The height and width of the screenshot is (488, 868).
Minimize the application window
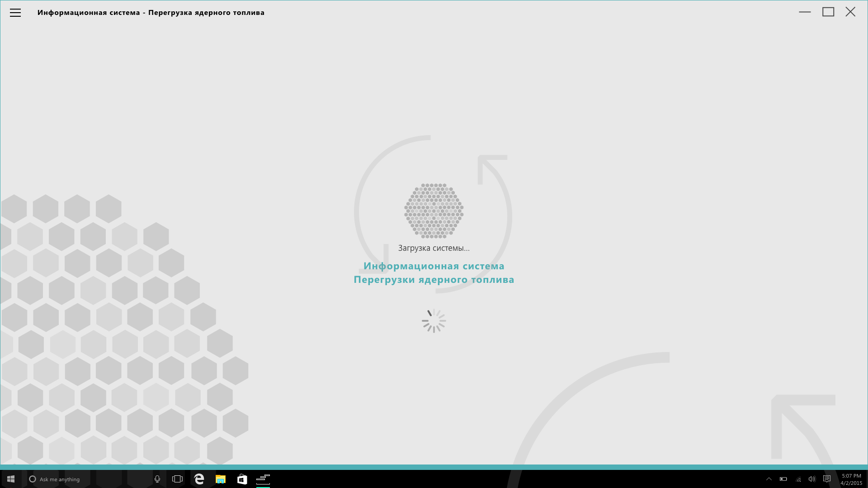805,12
